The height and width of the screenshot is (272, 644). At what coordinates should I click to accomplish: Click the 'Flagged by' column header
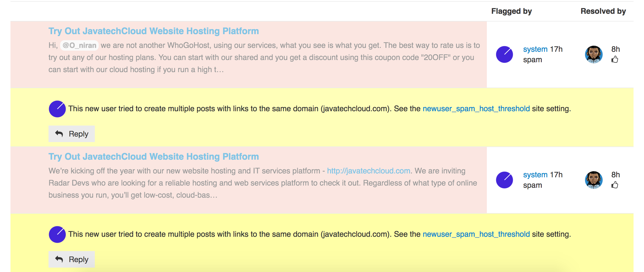pos(511,11)
